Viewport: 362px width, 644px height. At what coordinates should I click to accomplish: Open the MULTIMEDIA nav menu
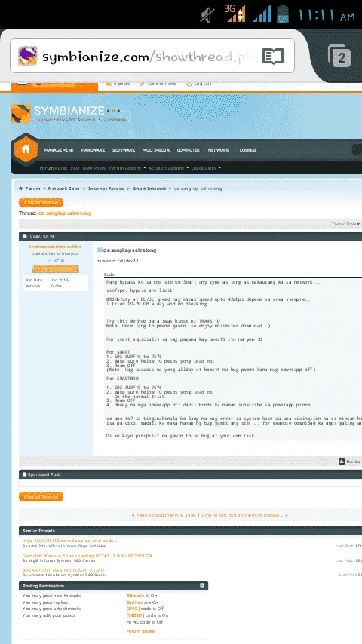(155, 150)
